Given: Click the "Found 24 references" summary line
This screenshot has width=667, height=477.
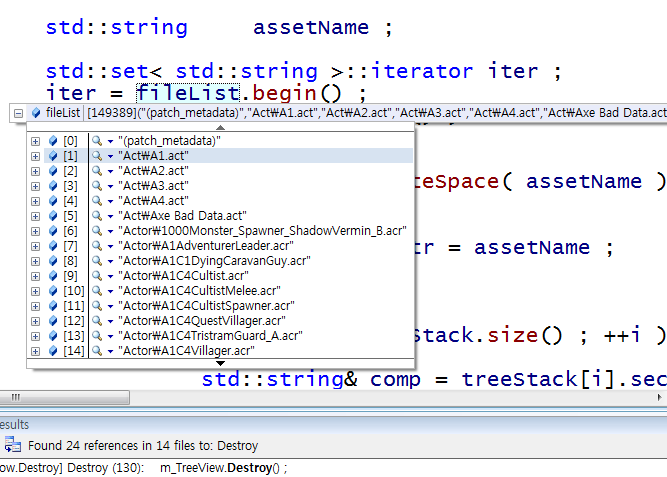Looking at the screenshot, I should [143, 446].
